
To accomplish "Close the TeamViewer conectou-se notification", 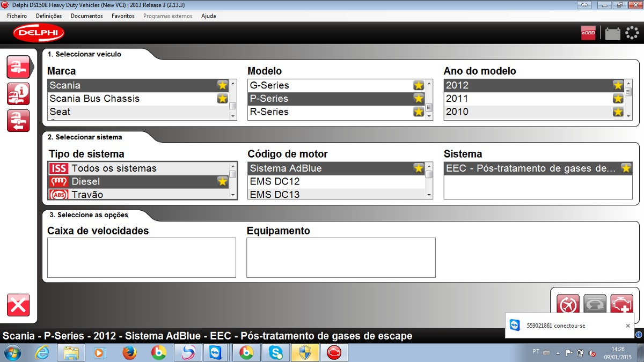I will (x=628, y=326).
